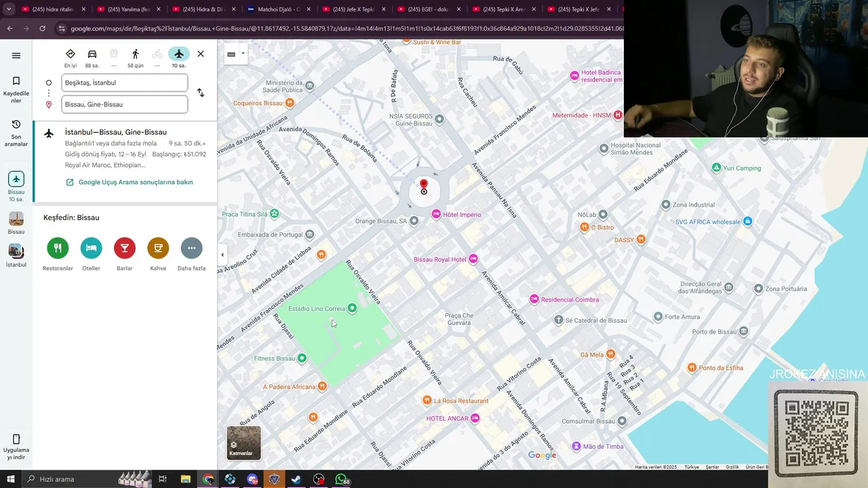Open the İstanbul thumbnail in sidebar
868x488 pixels.
(x=16, y=256)
